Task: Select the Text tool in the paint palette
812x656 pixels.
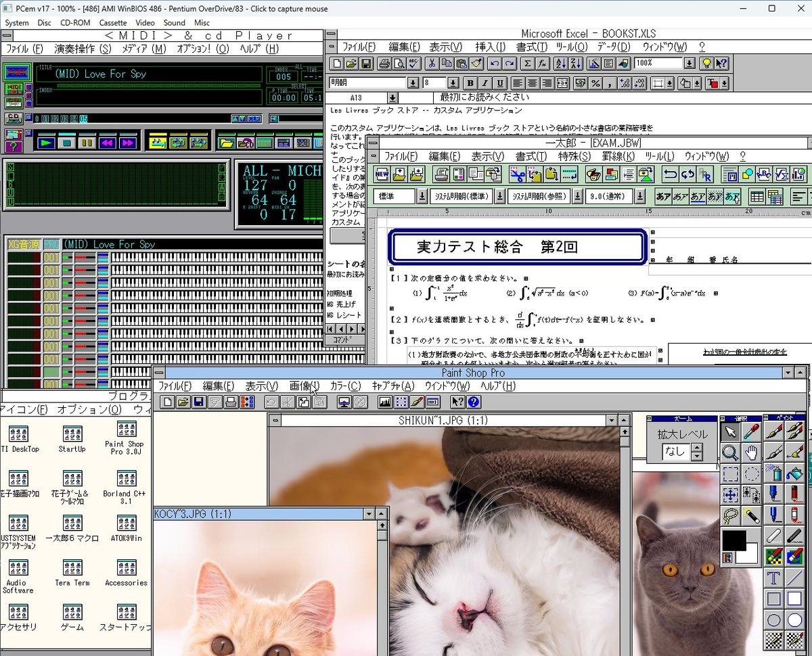Action: pos(773,578)
